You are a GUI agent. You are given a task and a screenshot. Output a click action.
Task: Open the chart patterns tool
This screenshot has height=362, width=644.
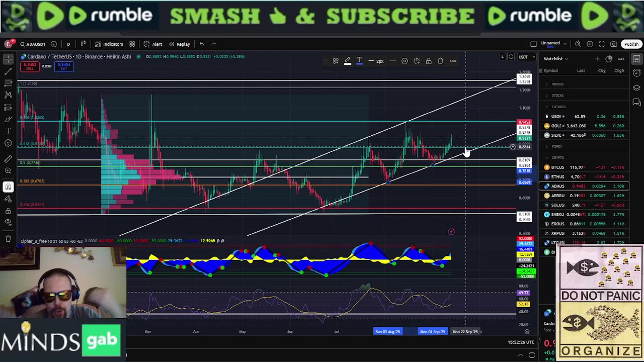[8, 95]
